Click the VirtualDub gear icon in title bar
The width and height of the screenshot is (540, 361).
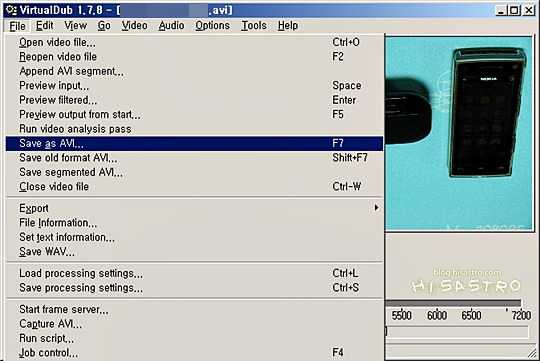11,10
